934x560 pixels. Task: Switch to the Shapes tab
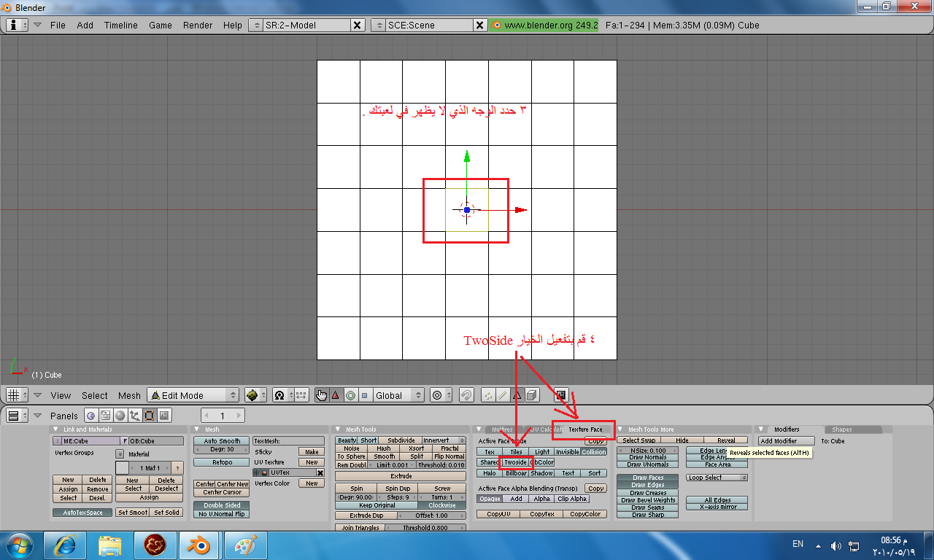(842, 429)
